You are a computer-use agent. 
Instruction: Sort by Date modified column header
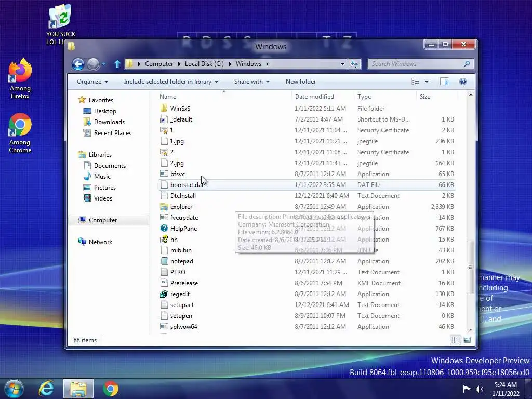tap(322, 96)
